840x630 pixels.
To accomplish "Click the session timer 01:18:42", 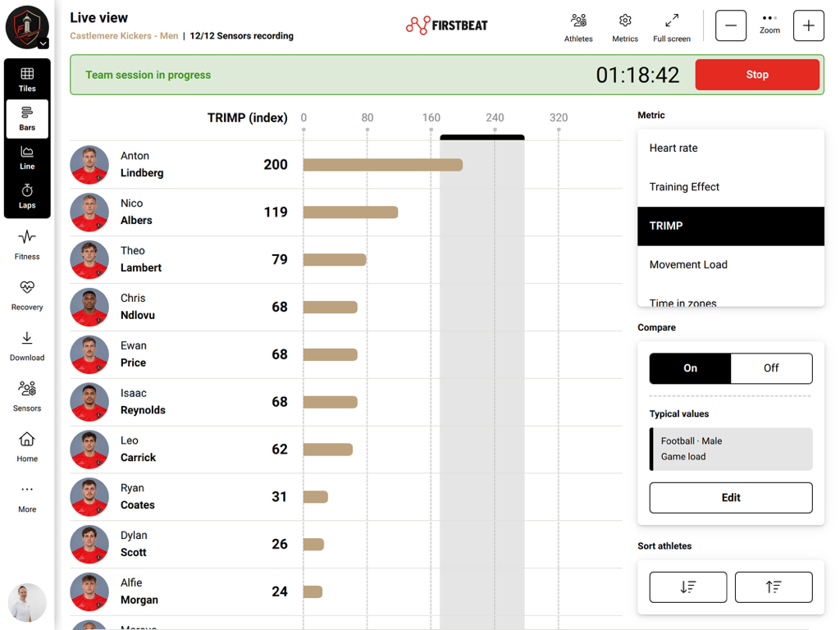I will [637, 75].
